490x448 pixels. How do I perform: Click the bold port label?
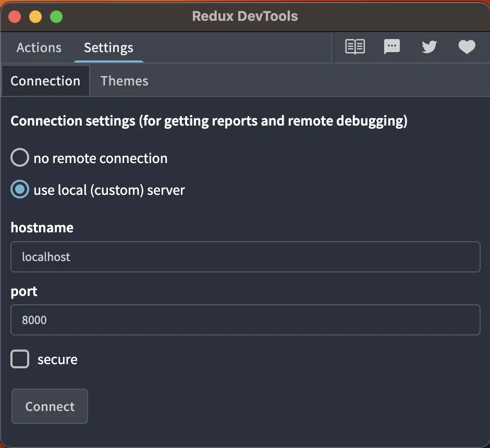click(24, 291)
